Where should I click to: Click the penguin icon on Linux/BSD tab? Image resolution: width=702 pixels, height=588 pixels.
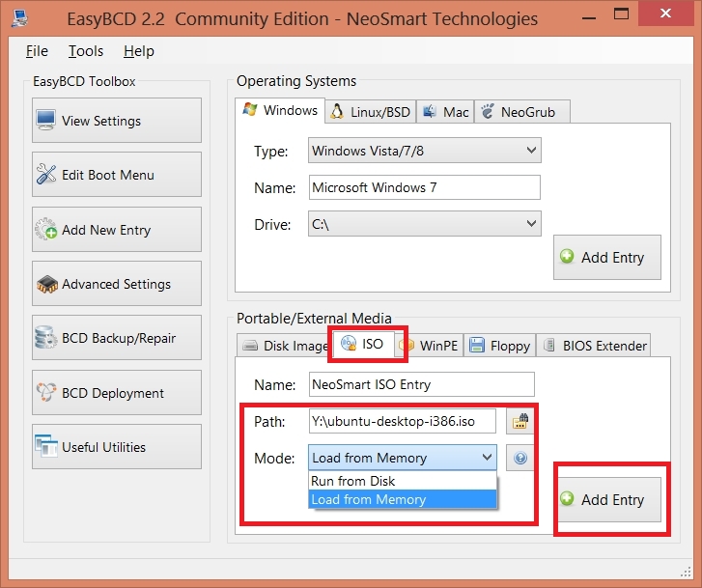tap(337, 111)
